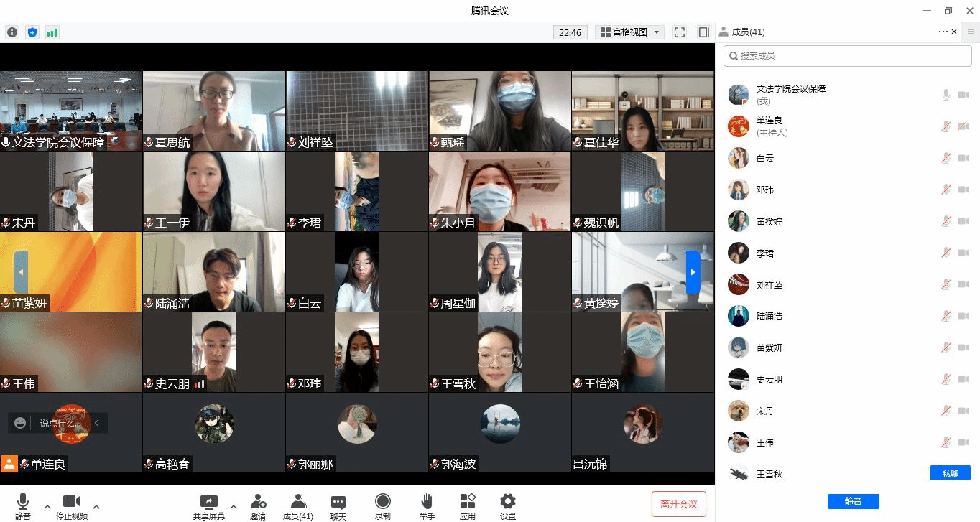Image resolution: width=980 pixels, height=522 pixels.
Task: Open the Share Screen (共享屏幕) tool
Action: click(208, 505)
